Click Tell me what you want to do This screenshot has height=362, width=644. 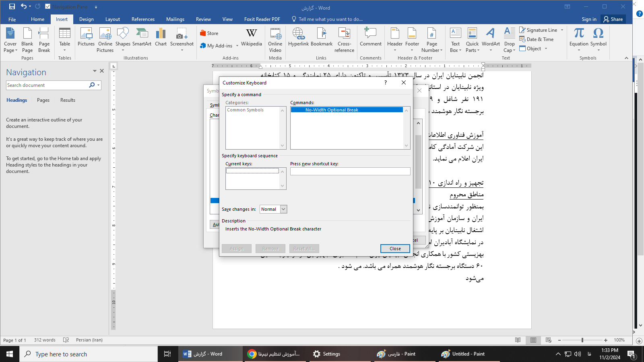(330, 19)
